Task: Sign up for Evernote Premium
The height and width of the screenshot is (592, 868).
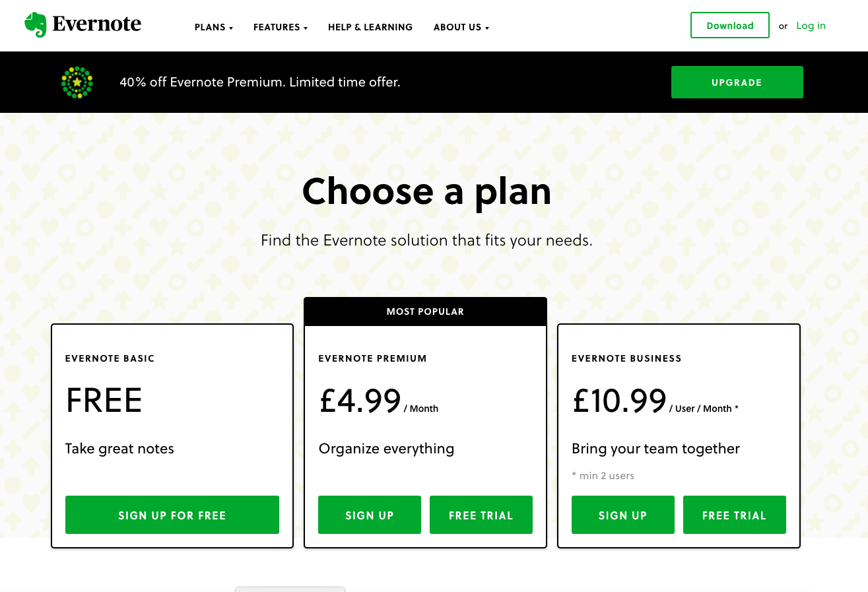Action: click(369, 515)
